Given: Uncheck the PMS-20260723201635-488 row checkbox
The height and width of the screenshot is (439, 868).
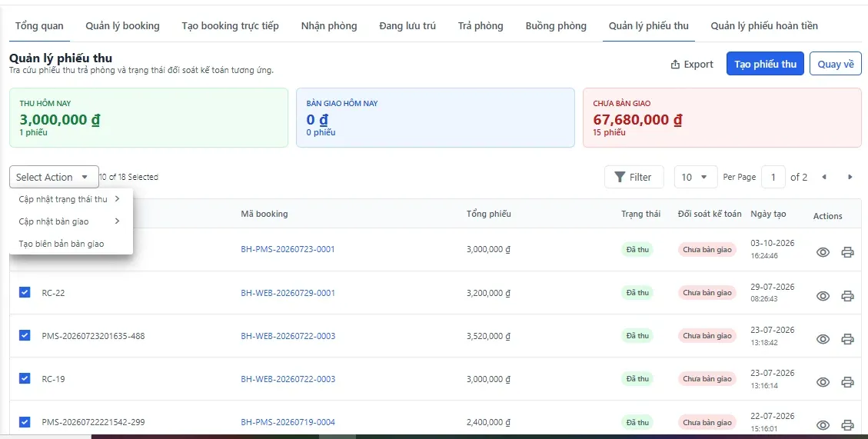Looking at the screenshot, I should pos(25,335).
